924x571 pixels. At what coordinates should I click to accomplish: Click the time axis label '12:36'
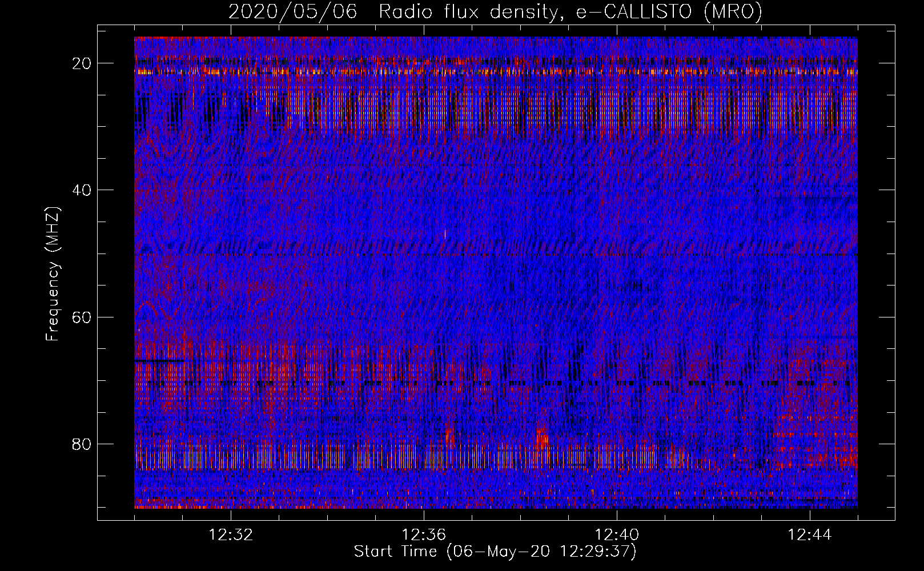pyautogui.click(x=424, y=535)
